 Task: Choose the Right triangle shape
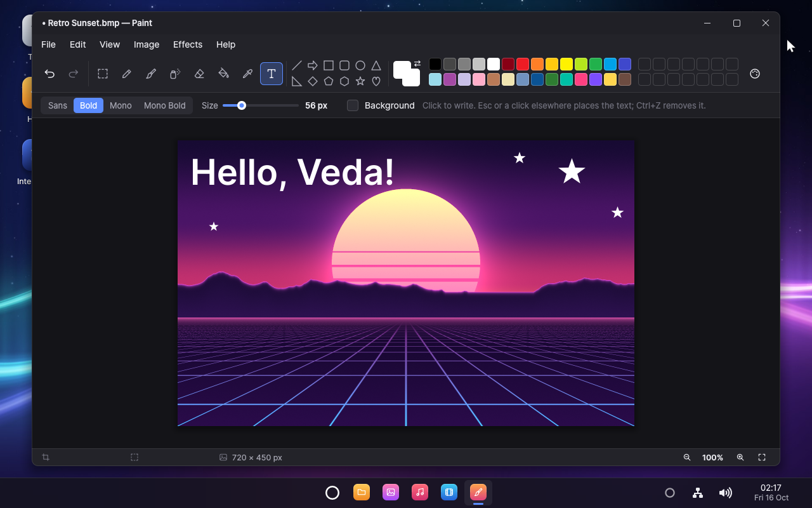click(297, 81)
